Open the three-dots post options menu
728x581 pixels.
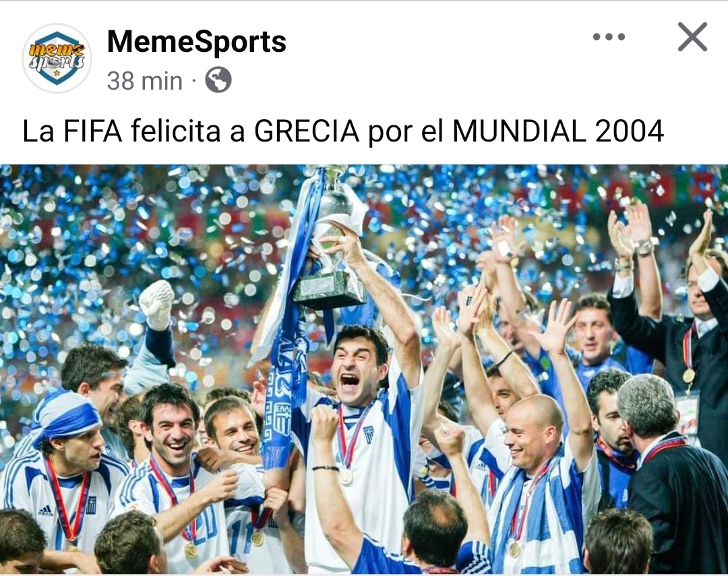pyautogui.click(x=609, y=36)
